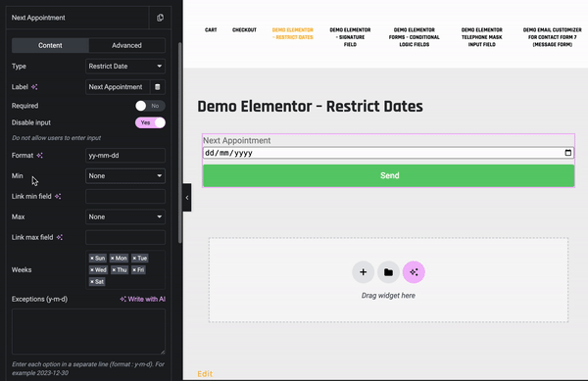
Task: Remove the Thu tag from Weeks
Action: tap(114, 269)
